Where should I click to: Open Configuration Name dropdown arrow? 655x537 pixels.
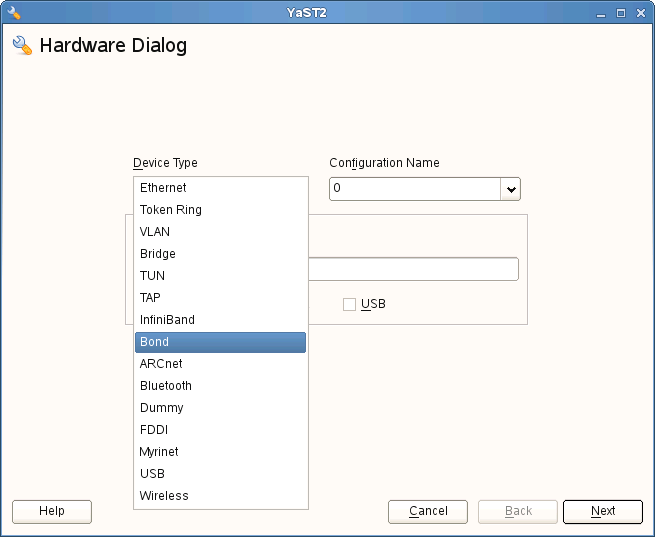point(510,190)
